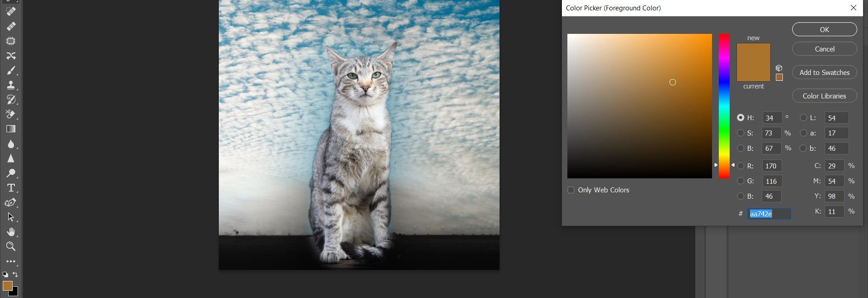Click the web-safe color swatch under cube
The width and height of the screenshot is (868, 298).
coord(779,77)
